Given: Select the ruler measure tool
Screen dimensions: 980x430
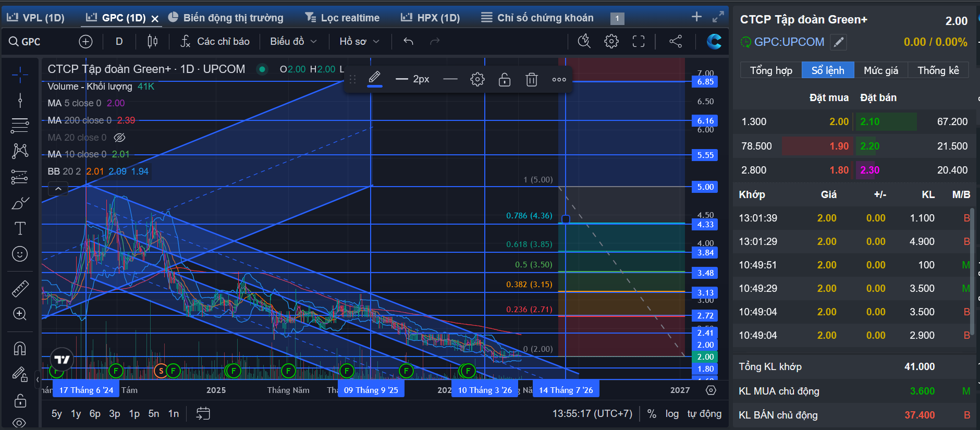Looking at the screenshot, I should 20,288.
